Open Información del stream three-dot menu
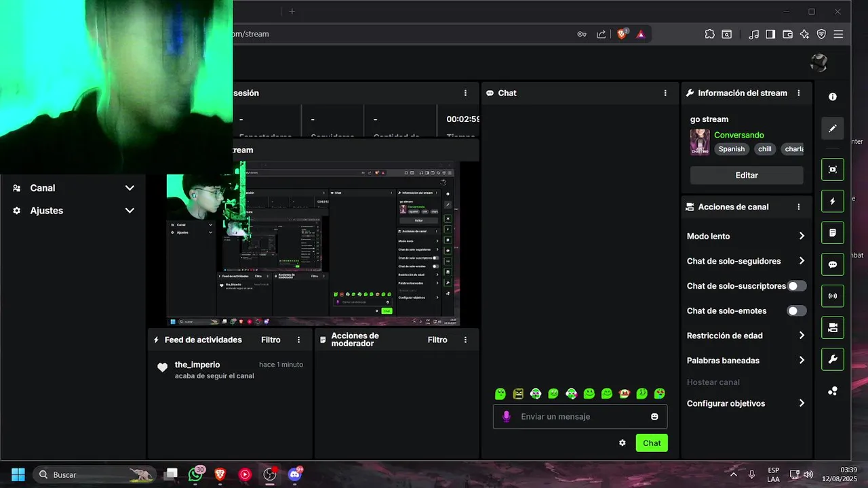Viewport: 868px width, 488px height. (799, 93)
